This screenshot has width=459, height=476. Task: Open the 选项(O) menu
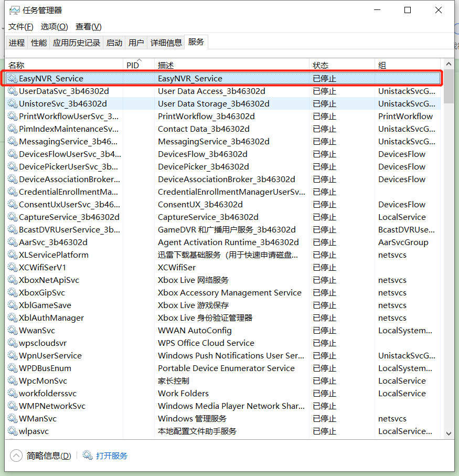click(55, 27)
